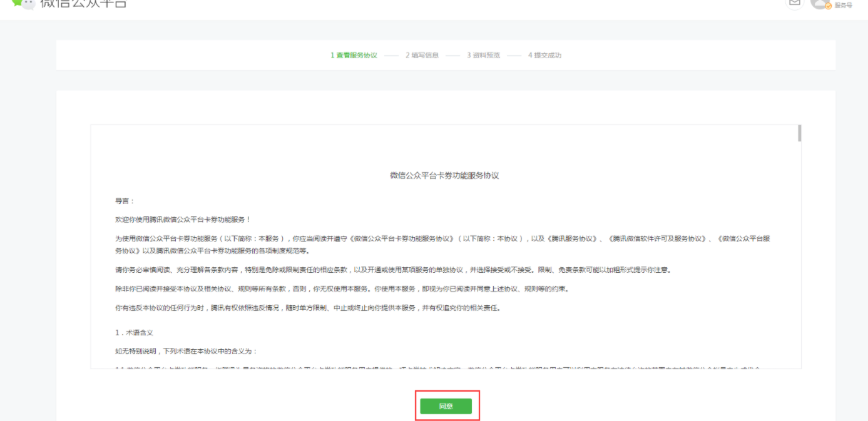Open the mail envelope icon in header
Screen dimensions: 868x421
[794, 3]
